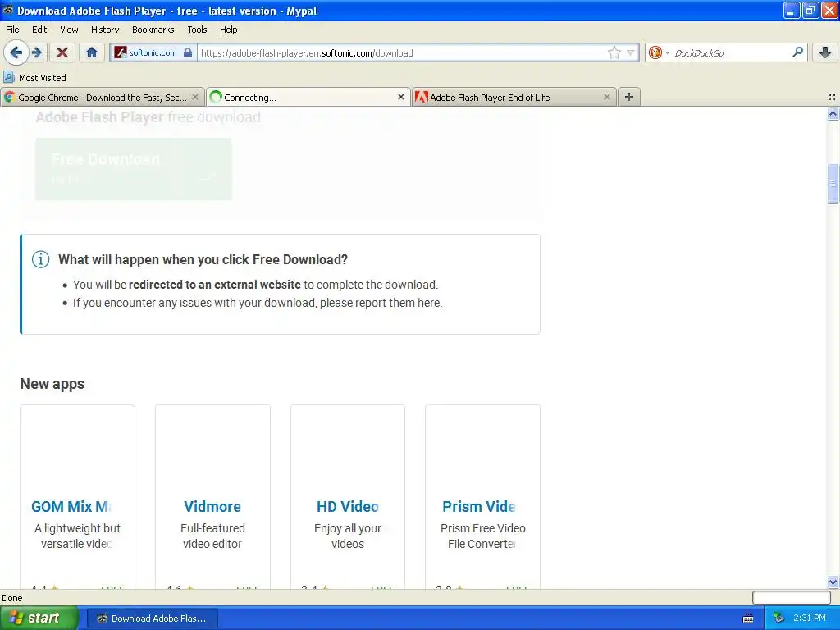Click the scrollbar down arrow

tap(833, 582)
